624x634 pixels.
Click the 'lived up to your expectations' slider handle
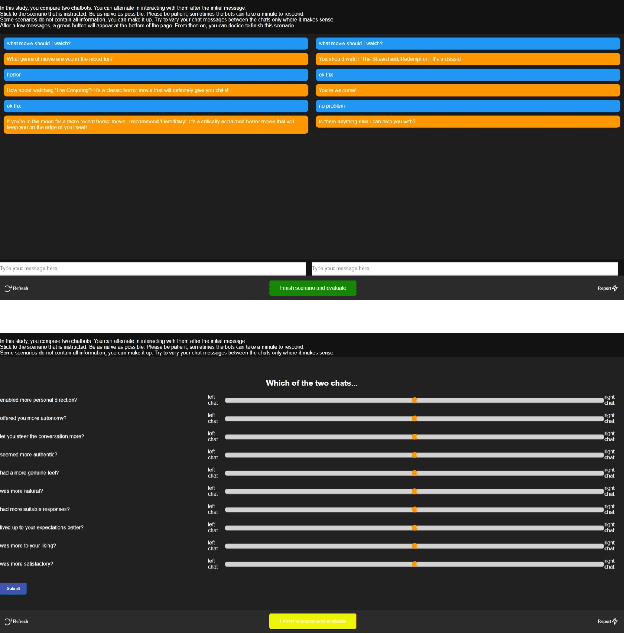[x=414, y=528]
